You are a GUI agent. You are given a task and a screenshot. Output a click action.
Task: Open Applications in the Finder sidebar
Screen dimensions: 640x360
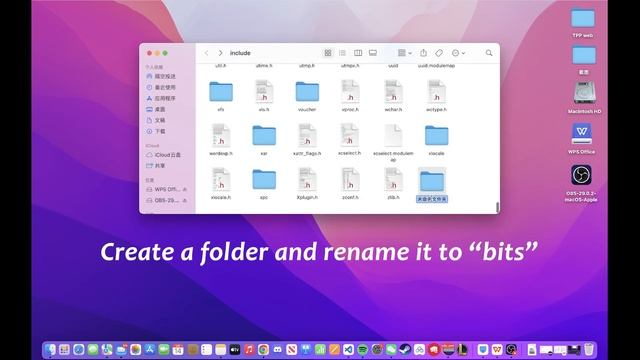[x=161, y=98]
